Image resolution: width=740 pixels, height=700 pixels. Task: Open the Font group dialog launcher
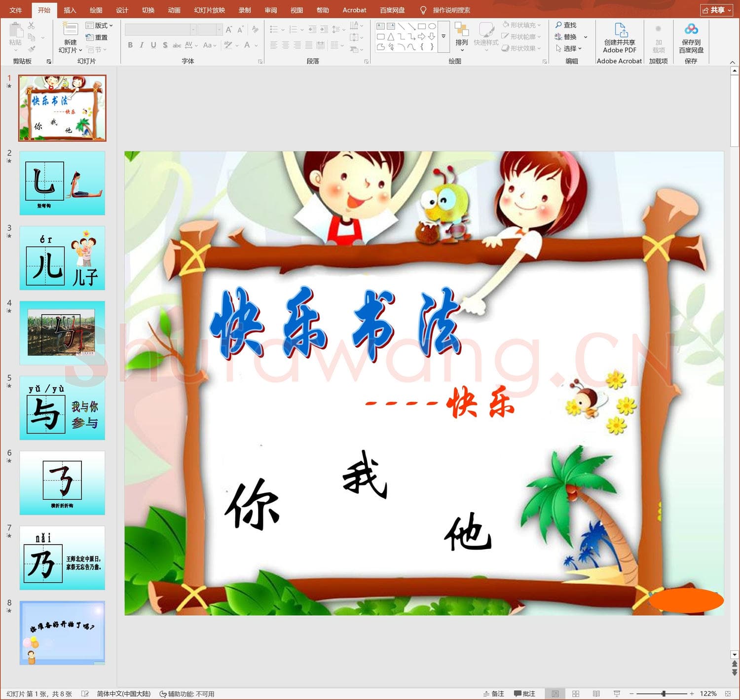260,62
